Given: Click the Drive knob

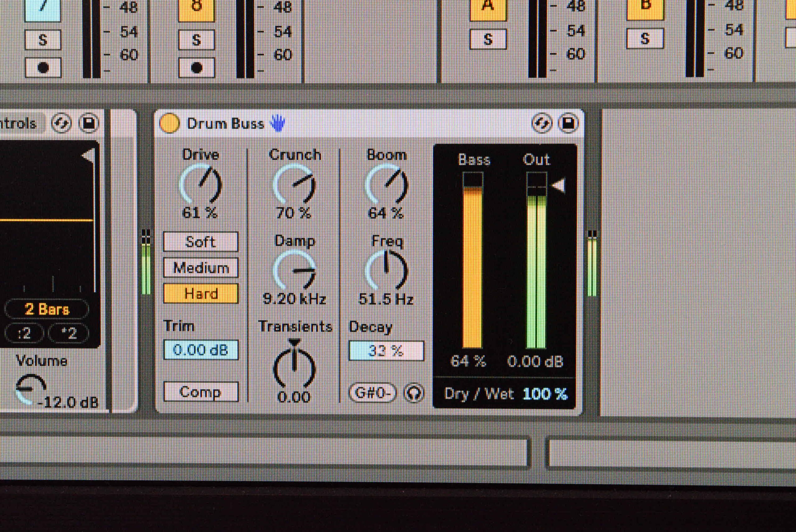Looking at the screenshot, I should [200, 184].
